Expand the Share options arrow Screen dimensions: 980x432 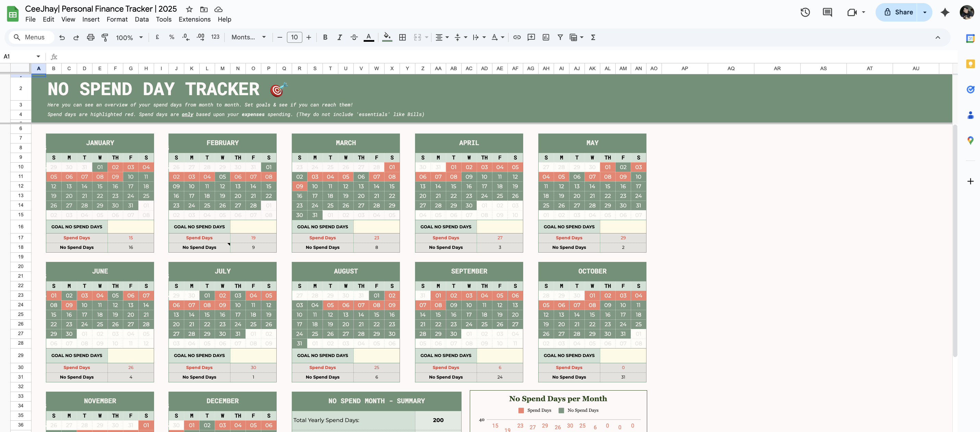(925, 12)
